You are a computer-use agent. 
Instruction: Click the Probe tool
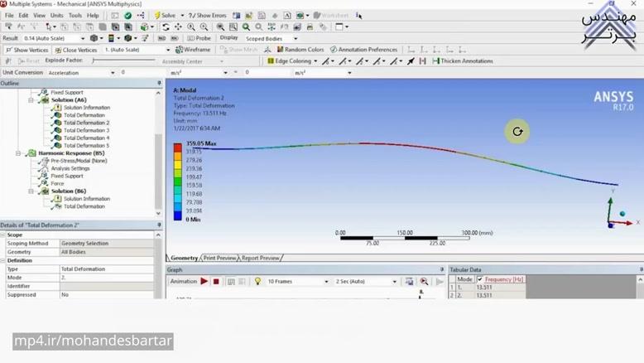(199, 38)
